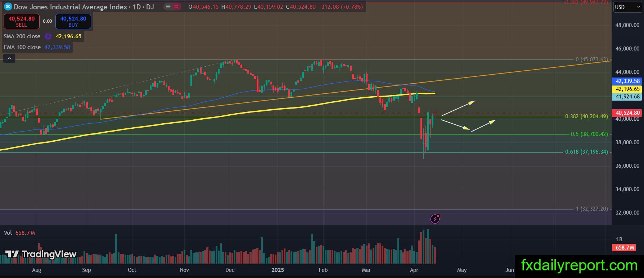Click the yellow 42,196.65 price axis tag
This screenshot has height=278, width=644.
[x=627, y=89]
